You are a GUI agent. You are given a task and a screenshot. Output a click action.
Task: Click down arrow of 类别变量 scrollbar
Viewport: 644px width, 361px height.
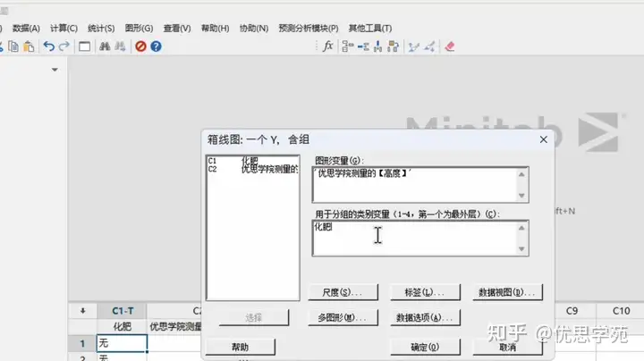[x=521, y=248]
